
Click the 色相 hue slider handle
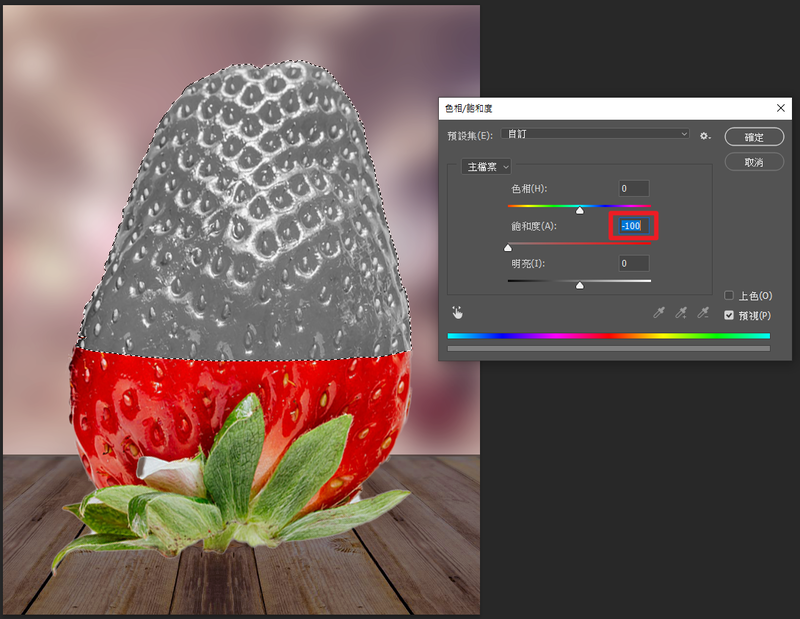579,210
